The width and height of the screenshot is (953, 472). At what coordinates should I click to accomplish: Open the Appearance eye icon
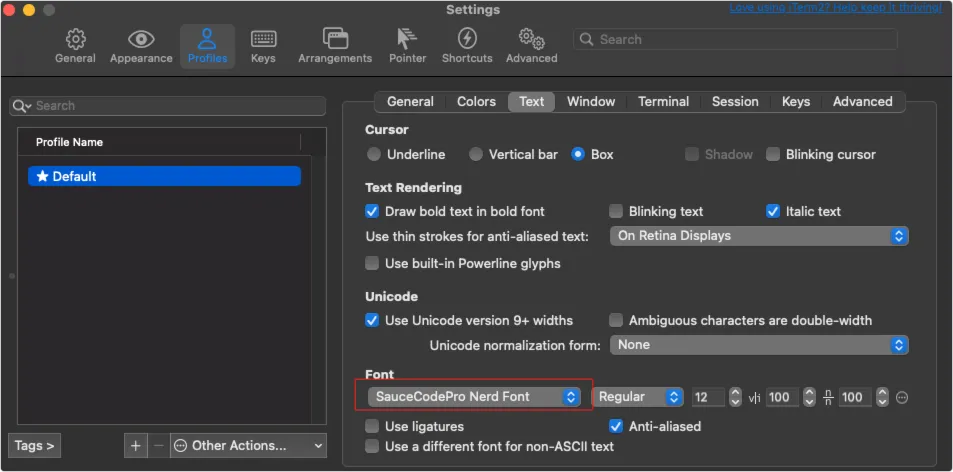(141, 40)
